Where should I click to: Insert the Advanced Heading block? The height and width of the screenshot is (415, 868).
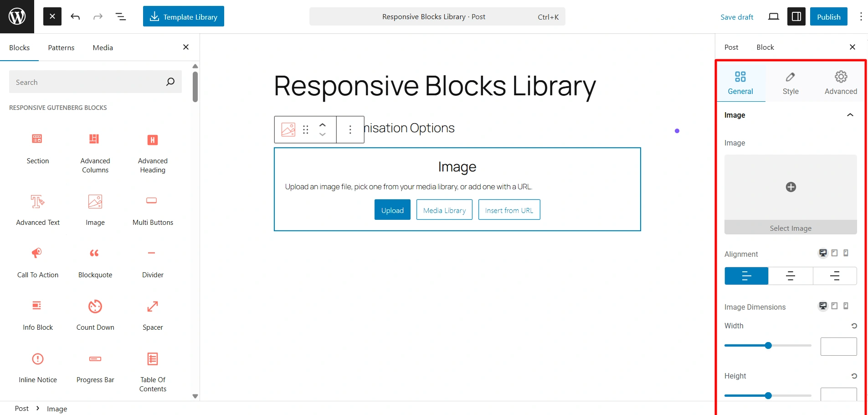pos(153,153)
